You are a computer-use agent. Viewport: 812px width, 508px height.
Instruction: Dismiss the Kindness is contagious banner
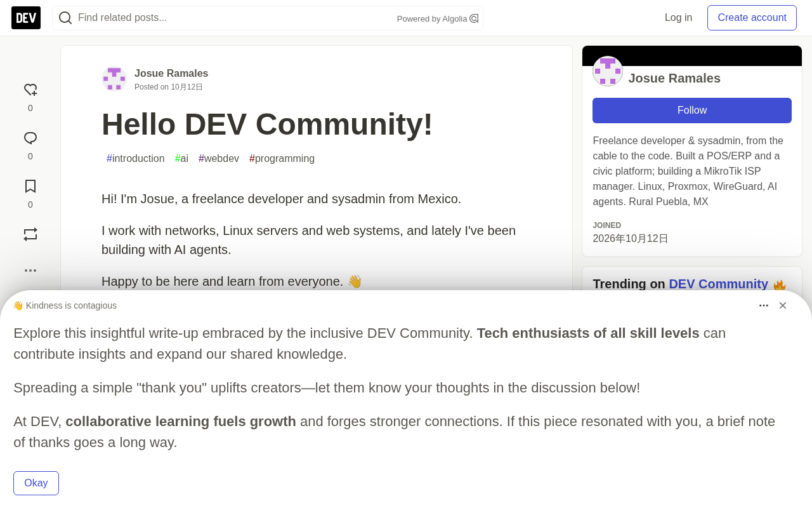[783, 305]
